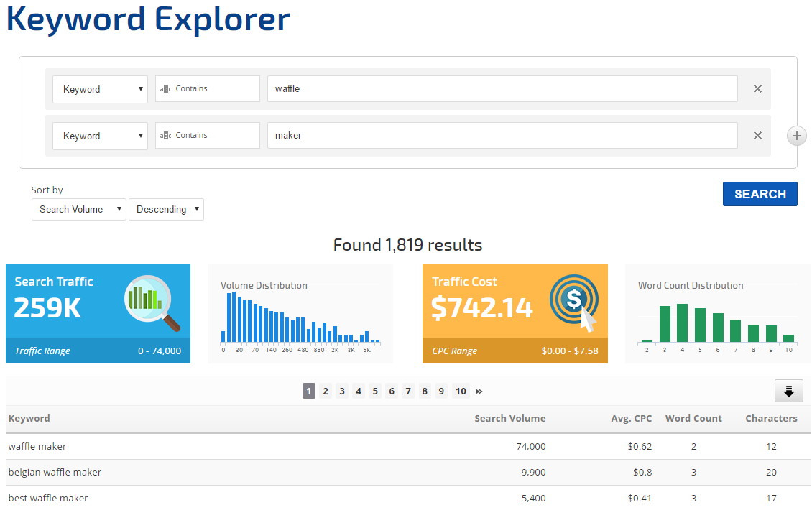This screenshot has height=510, width=812.
Task: Expand the first Keyword field dropdown
Action: [x=100, y=89]
